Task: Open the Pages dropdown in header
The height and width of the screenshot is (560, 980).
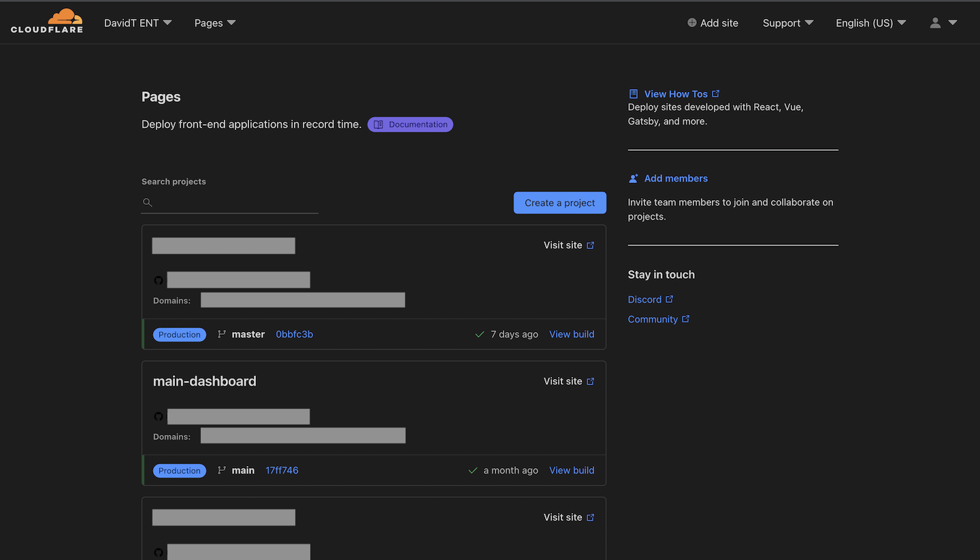Action: point(215,23)
